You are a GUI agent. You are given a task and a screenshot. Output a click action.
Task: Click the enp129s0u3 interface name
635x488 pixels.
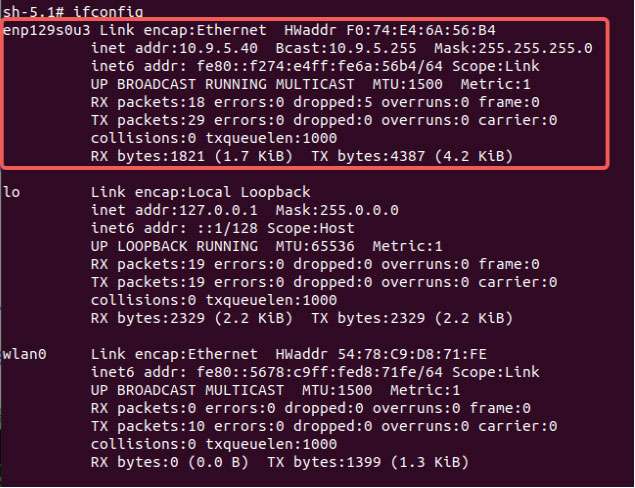(47, 30)
